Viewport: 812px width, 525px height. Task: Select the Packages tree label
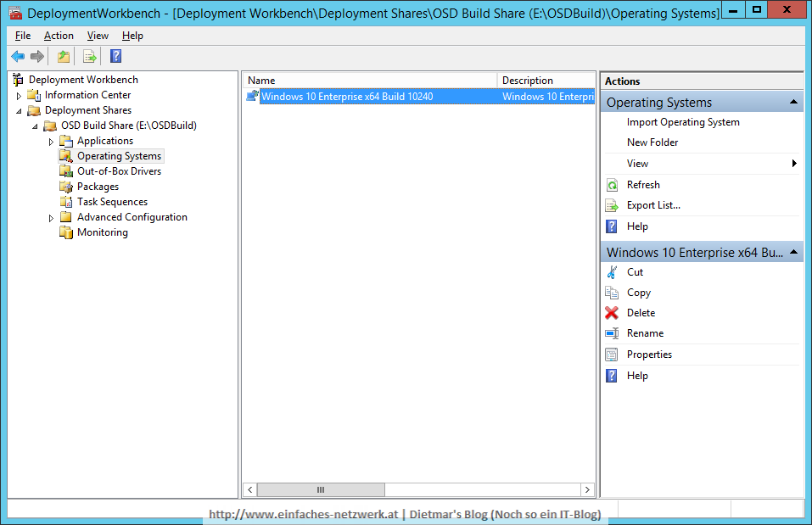click(x=98, y=187)
